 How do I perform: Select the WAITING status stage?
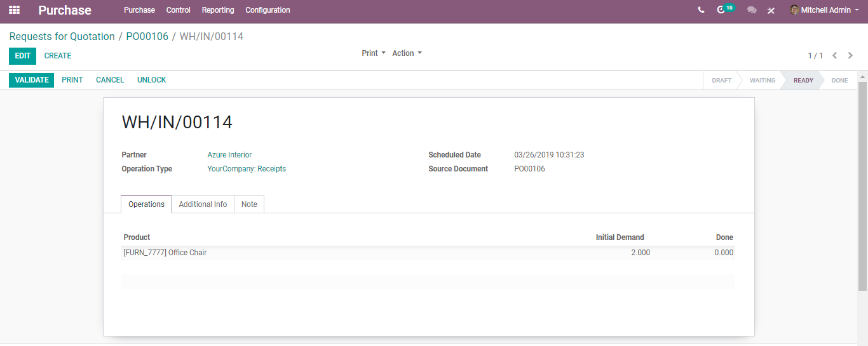pyautogui.click(x=762, y=81)
